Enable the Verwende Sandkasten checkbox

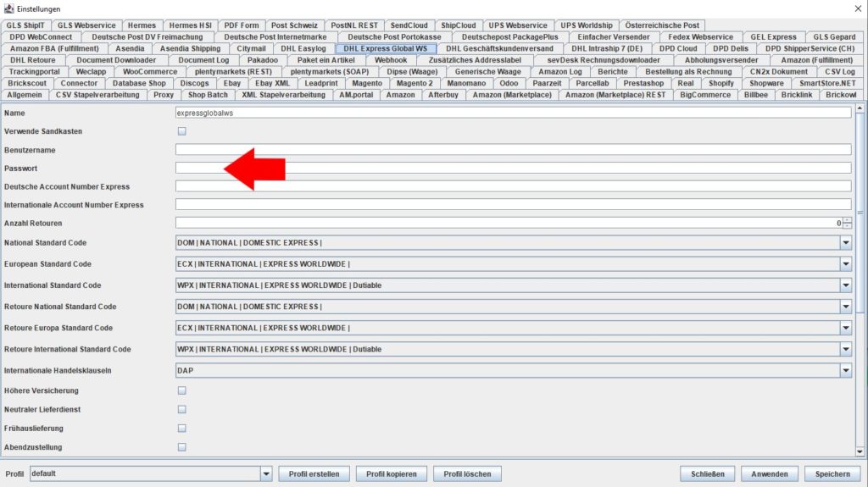click(x=181, y=131)
